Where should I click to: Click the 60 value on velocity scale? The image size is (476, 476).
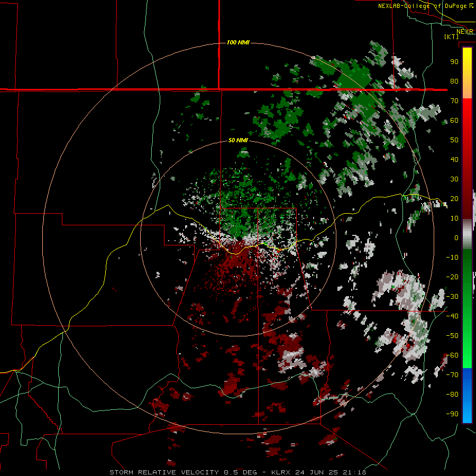coord(454,120)
